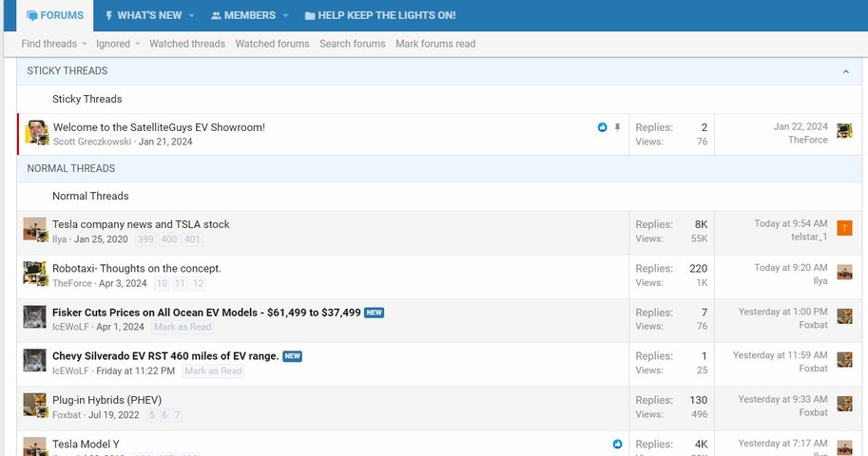This screenshot has width=868, height=456.
Task: Open the What's New dropdown arrow
Action: [x=191, y=15]
